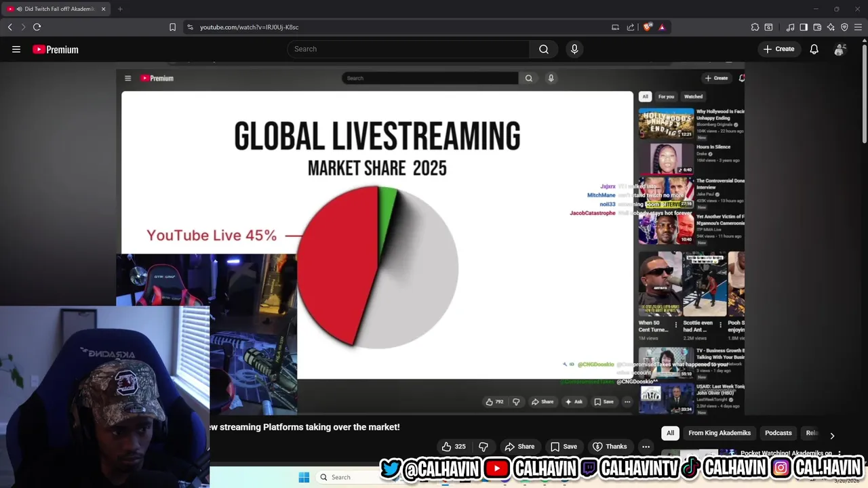This screenshot has width=868, height=488.
Task: Go back to the previous page
Action: (x=9, y=27)
